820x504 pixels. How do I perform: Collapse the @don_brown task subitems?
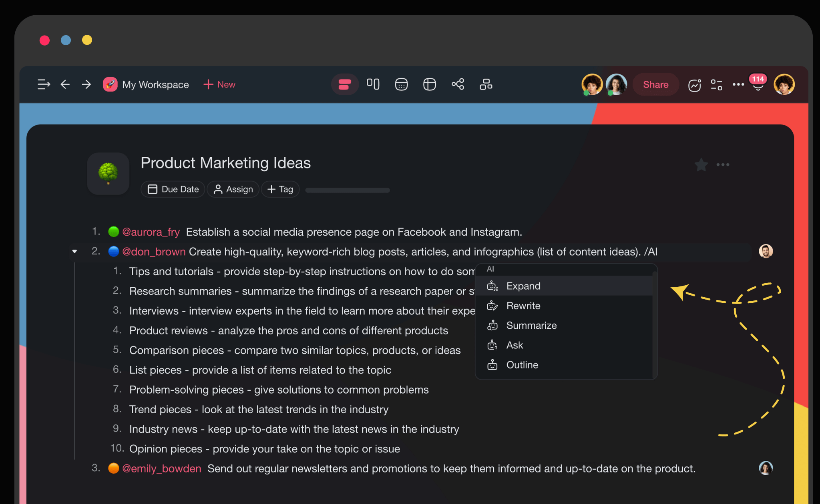[74, 252]
